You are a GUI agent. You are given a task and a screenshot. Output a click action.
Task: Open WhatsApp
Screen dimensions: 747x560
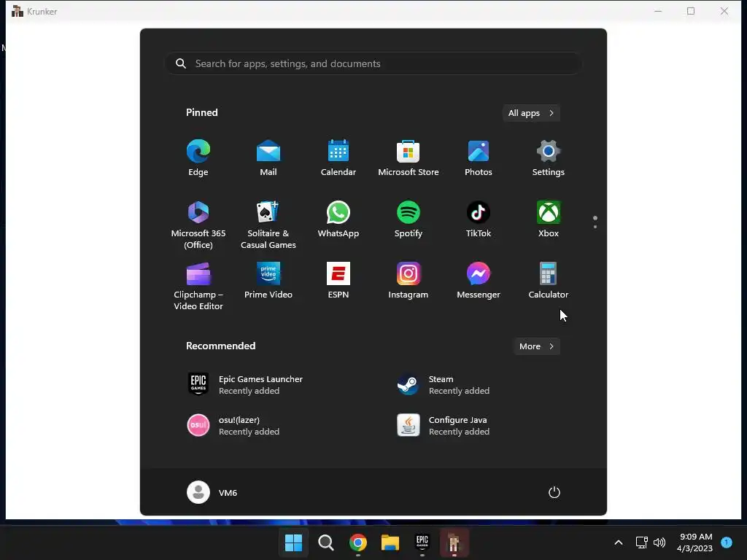click(x=338, y=219)
